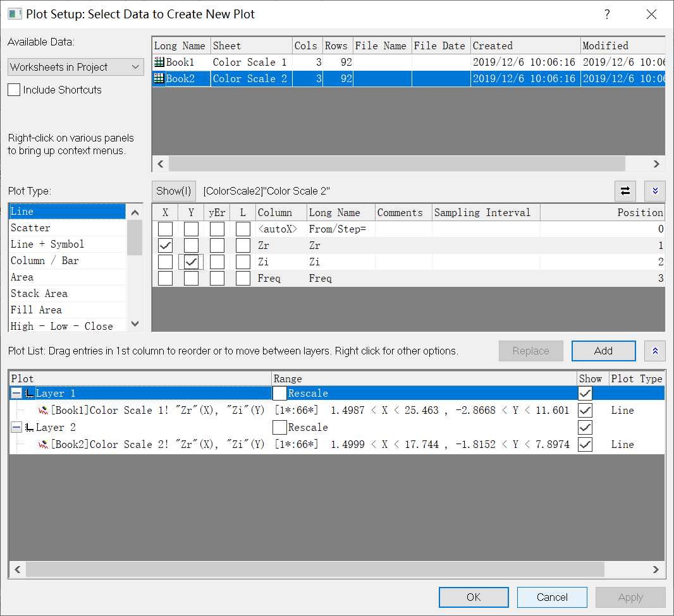This screenshot has width=674, height=616.
Task: Collapse Layer 2 tree node
Action: point(16,428)
